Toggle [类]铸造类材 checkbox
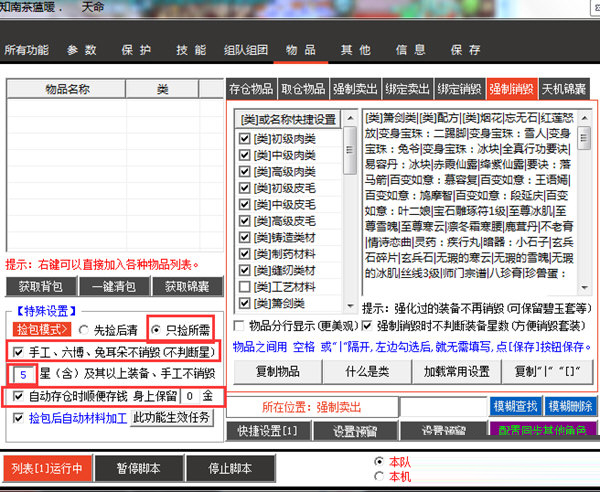This screenshot has height=492, width=600. (245, 237)
